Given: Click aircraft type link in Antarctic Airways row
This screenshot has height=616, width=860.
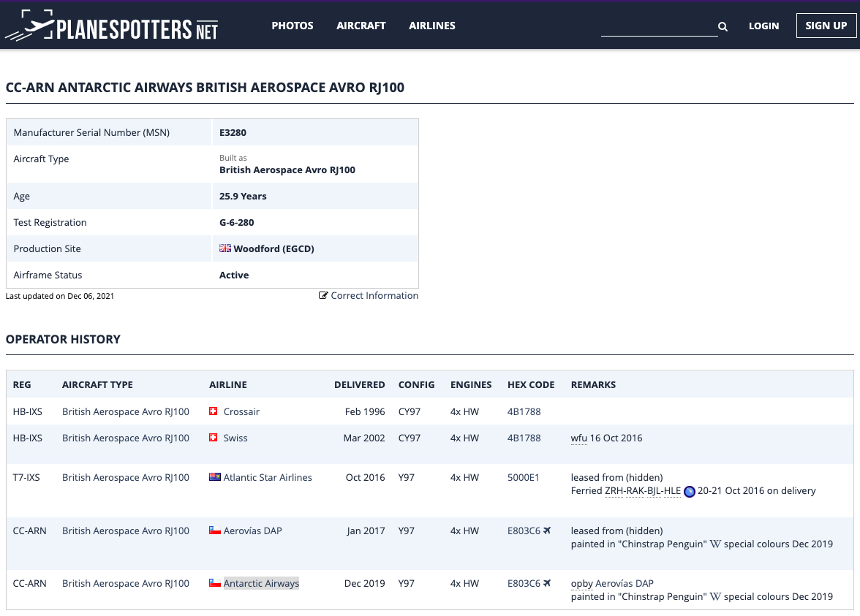Looking at the screenshot, I should [126, 583].
